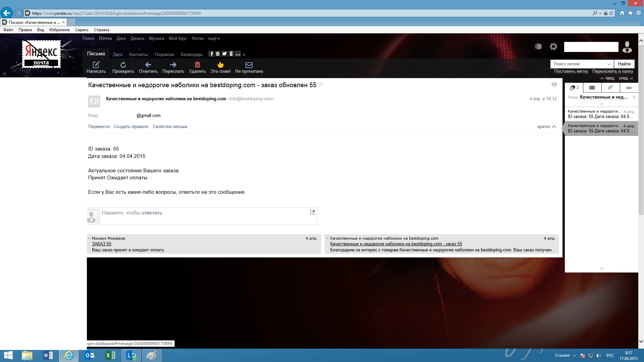The height and width of the screenshot is (362, 644).
Task: Toggle the flag next to email subject
Action: (x=321, y=85)
